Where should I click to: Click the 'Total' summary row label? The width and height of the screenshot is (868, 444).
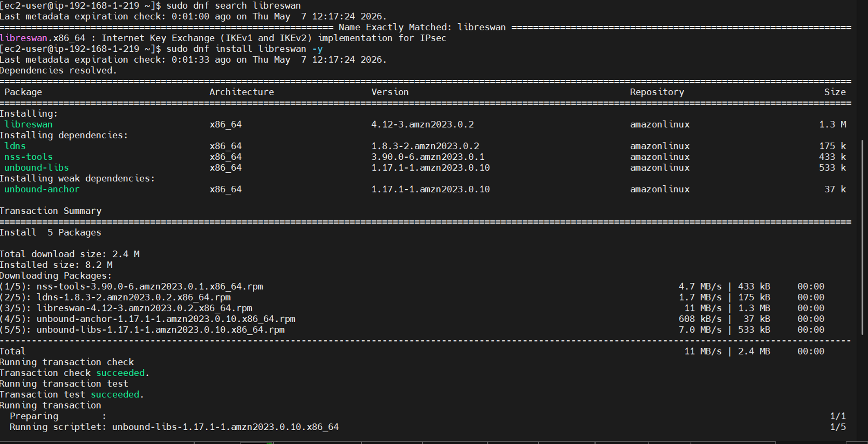13,351
